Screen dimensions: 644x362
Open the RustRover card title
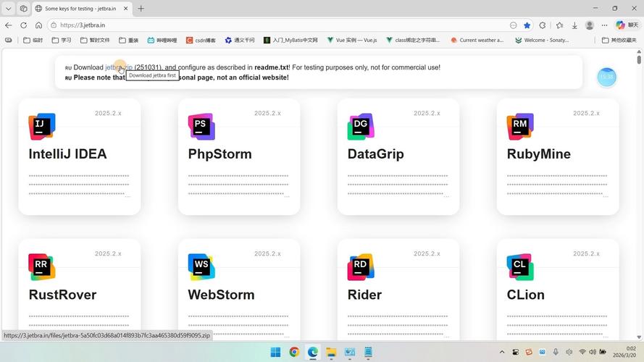pyautogui.click(x=62, y=295)
